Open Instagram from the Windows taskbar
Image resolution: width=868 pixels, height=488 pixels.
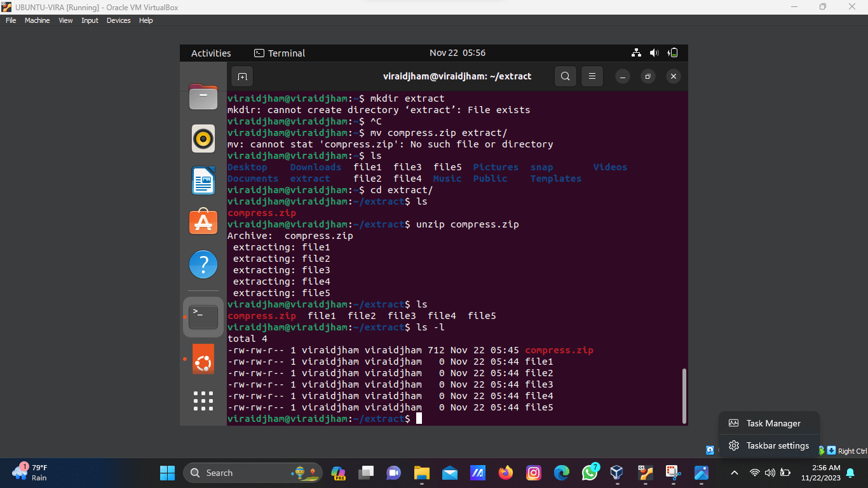pyautogui.click(x=534, y=473)
